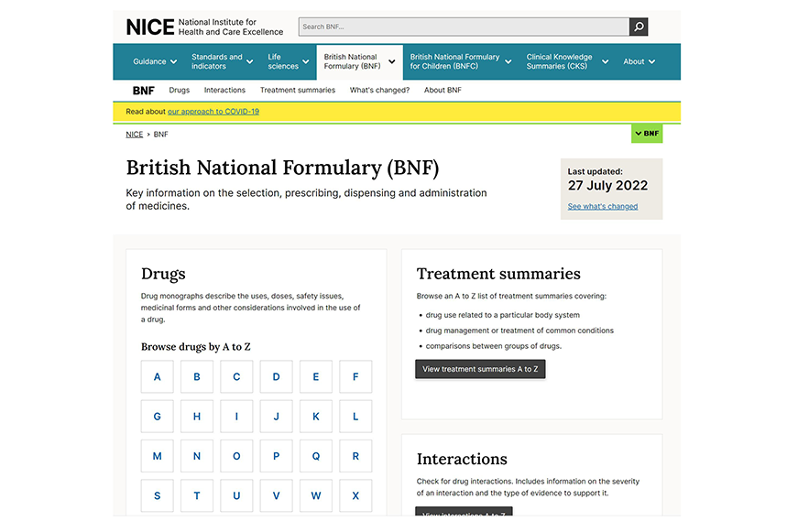Browse drugs starting with B
Screen dimensions: 798x532
pyautogui.click(x=197, y=377)
